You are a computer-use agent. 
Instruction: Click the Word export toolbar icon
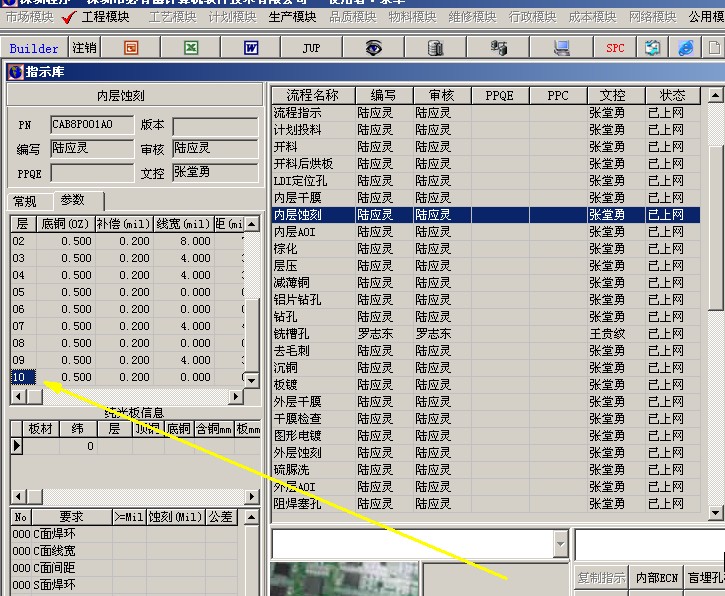(251, 48)
